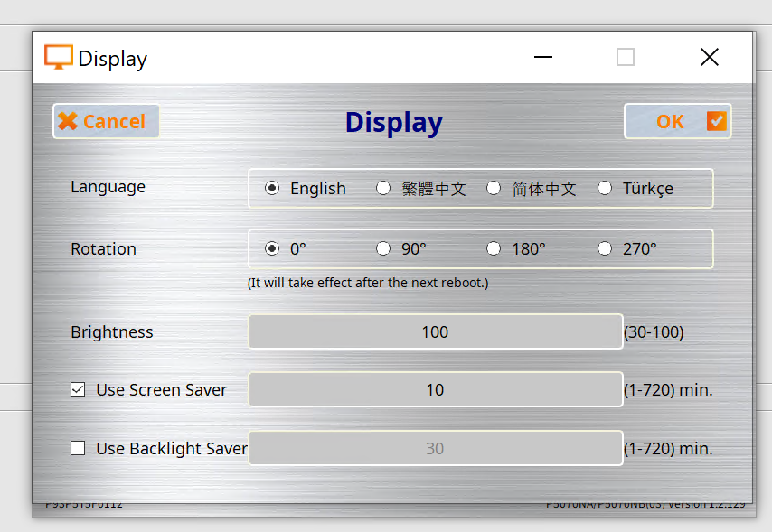Click the orange X icon on Cancel

pos(68,121)
